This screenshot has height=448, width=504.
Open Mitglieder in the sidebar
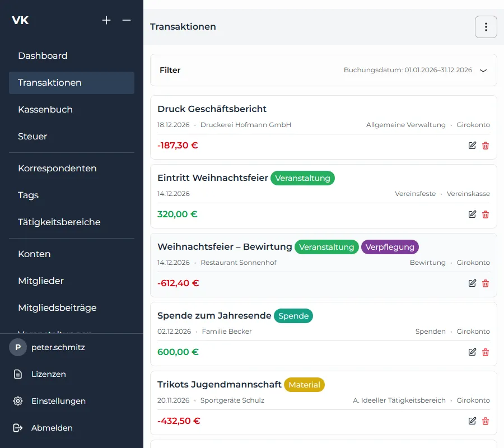pyautogui.click(x=72, y=281)
